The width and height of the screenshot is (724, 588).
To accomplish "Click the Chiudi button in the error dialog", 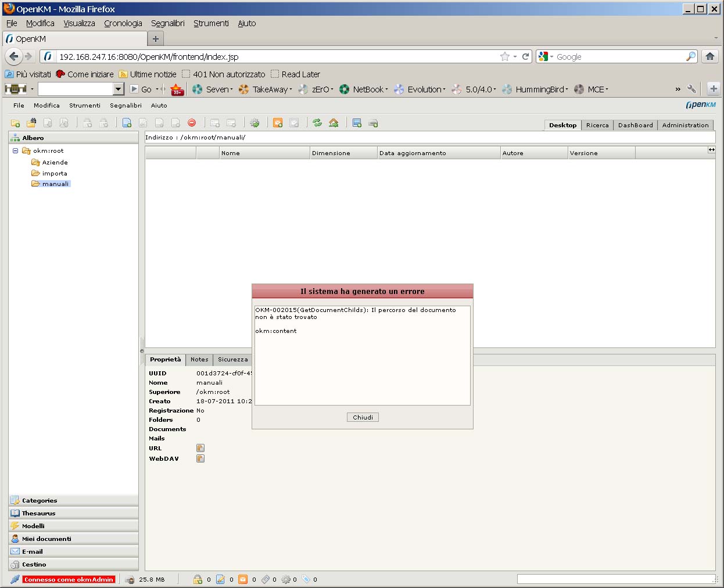I will click(x=362, y=417).
